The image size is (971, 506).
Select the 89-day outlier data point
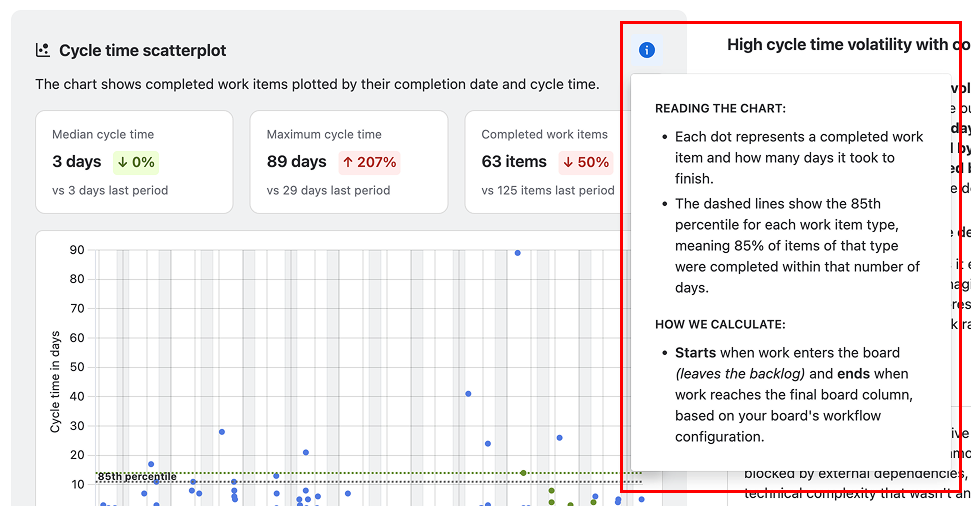[x=517, y=253]
